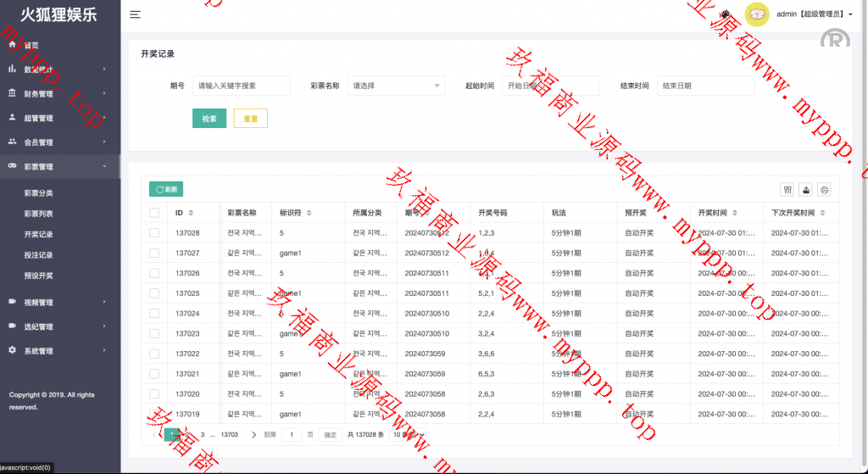Toggle the select-all checkbox in table header

point(154,213)
